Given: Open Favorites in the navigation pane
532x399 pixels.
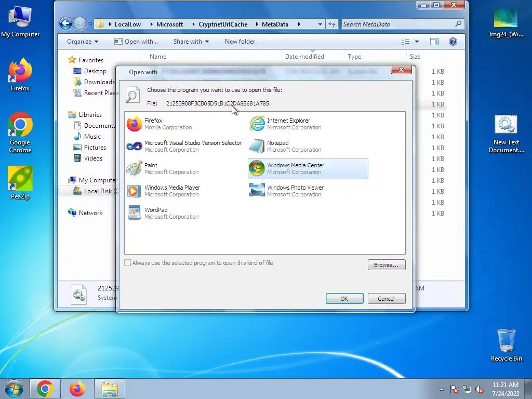Looking at the screenshot, I should (x=86, y=60).
